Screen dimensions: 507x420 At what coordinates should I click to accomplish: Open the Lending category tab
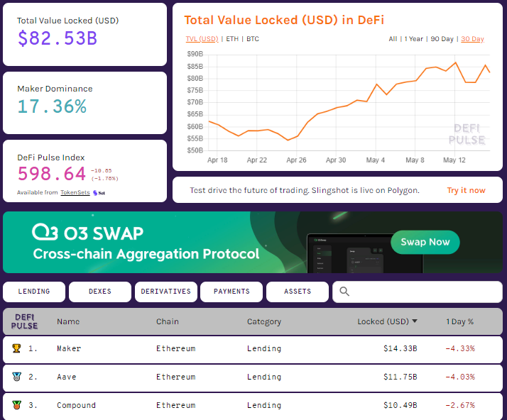point(34,292)
